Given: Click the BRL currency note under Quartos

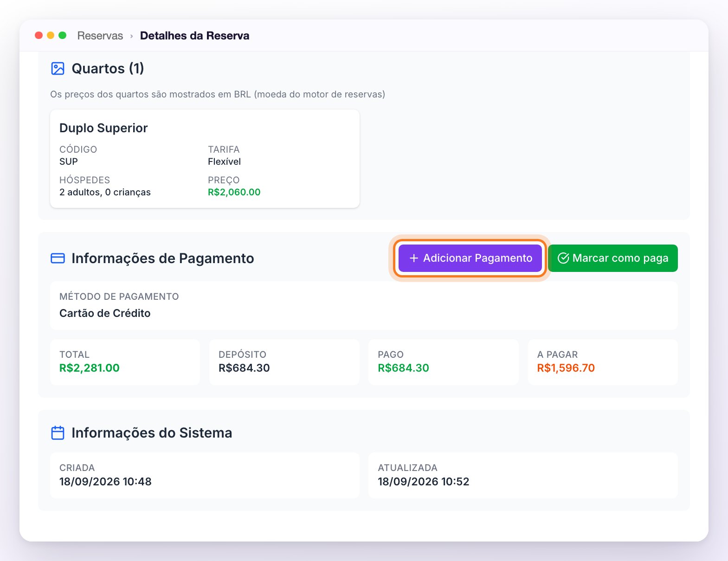Looking at the screenshot, I should tap(218, 94).
